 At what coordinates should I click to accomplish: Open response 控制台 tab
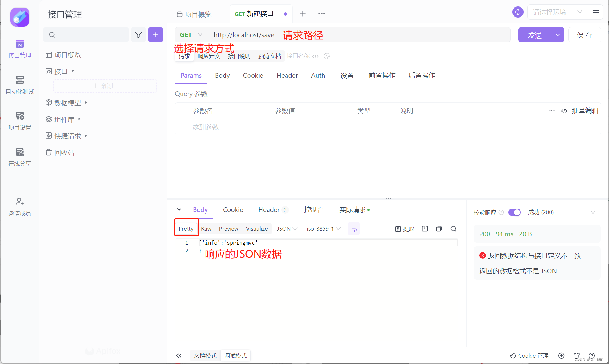point(314,210)
